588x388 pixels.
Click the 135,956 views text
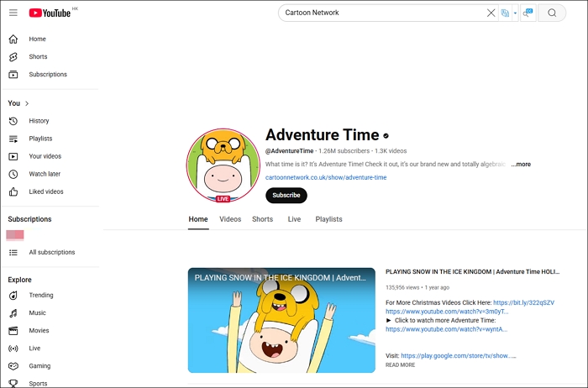[x=402, y=287]
